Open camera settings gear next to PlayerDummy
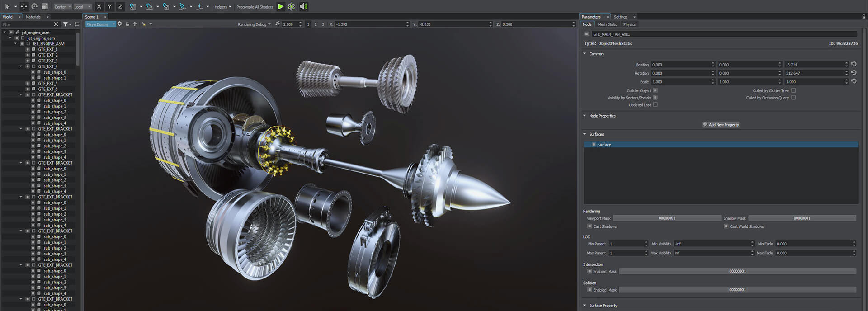The width and height of the screenshot is (868, 311). tap(120, 24)
